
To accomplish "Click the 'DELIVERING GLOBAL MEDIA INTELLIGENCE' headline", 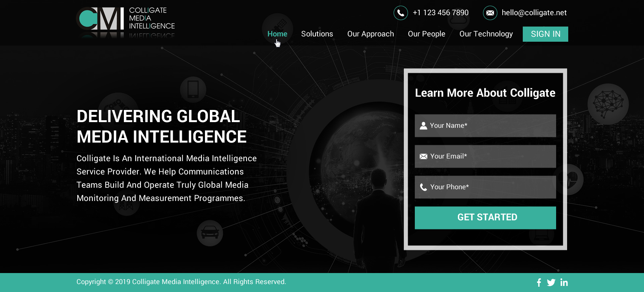I will (x=161, y=127).
